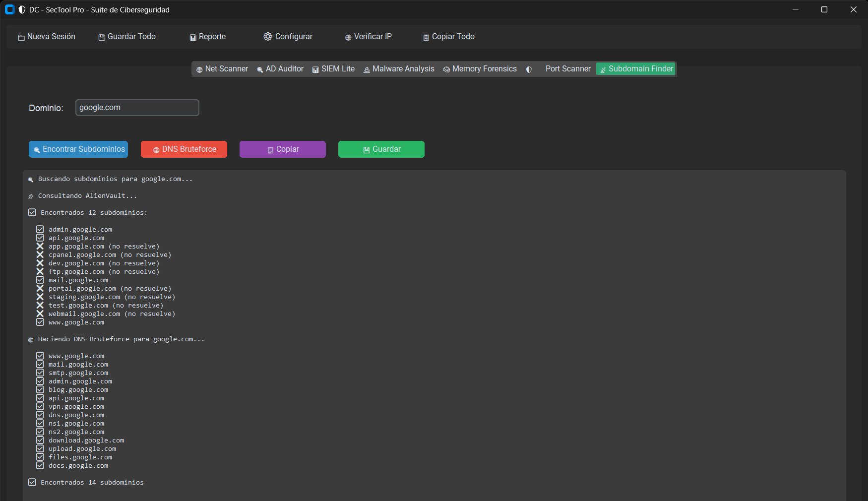Switch to the Port Scanner tab
This screenshot has height=501, width=868.
[x=558, y=69]
